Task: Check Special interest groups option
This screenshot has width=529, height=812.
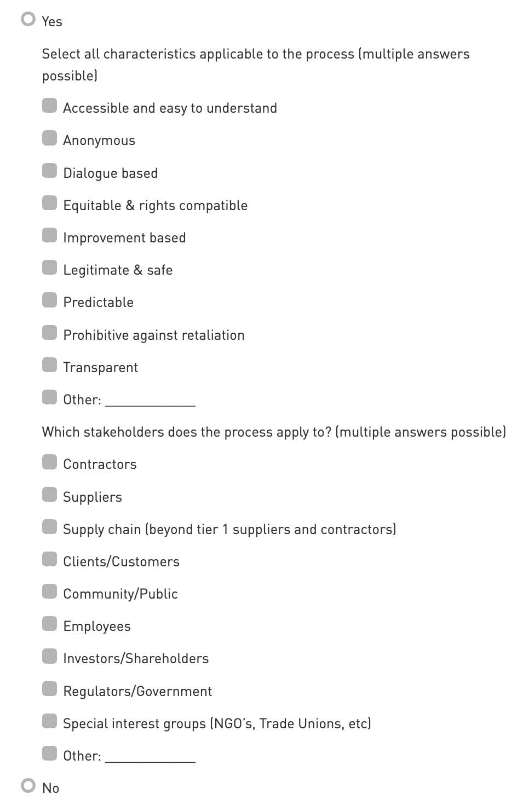Action: point(50,721)
